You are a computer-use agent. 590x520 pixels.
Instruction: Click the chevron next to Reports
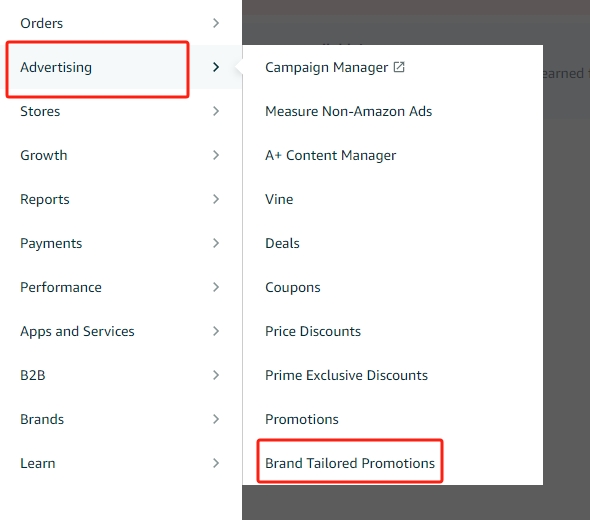point(216,199)
